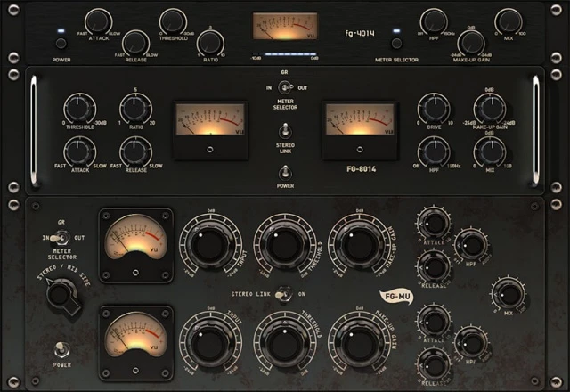Click the FG-401 Attack knob
Screen dimensions: 570x392
(x=97, y=21)
